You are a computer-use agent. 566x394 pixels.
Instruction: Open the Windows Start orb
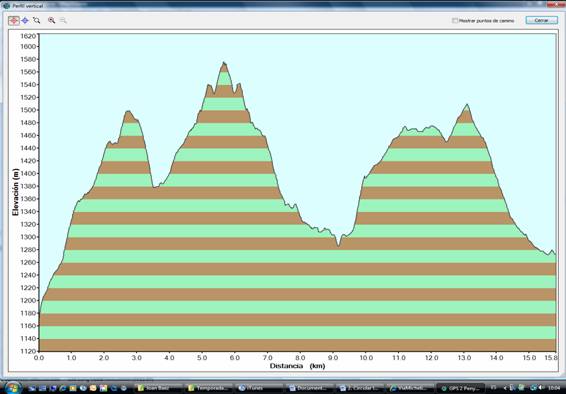point(12,388)
